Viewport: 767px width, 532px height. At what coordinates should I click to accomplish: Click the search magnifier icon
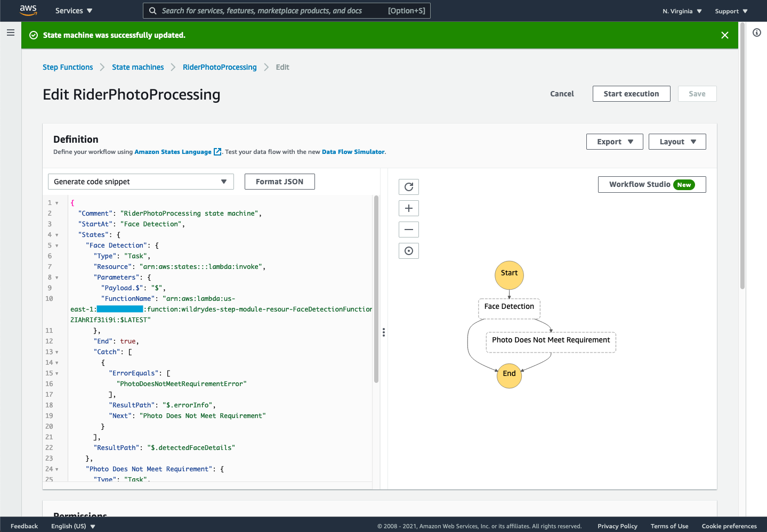click(153, 11)
